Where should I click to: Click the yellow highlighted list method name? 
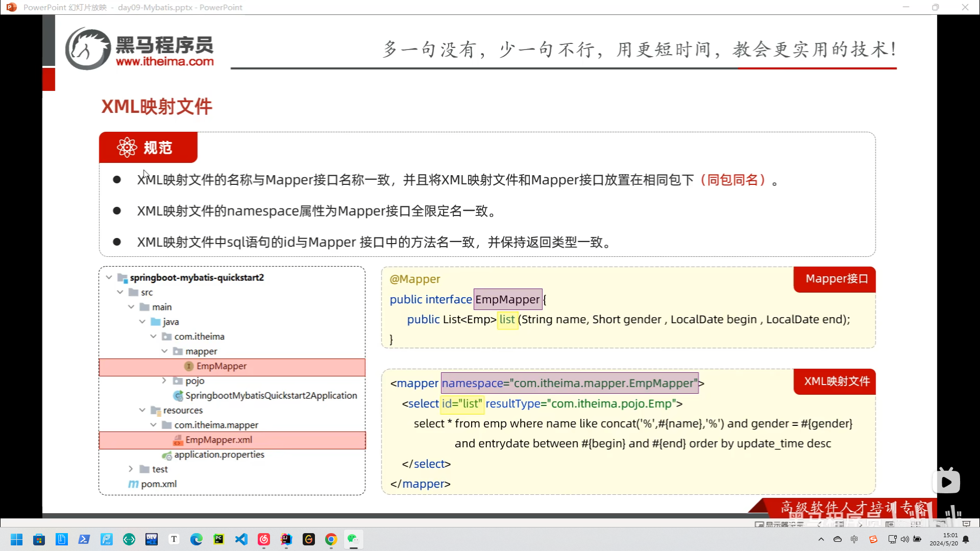click(x=507, y=320)
